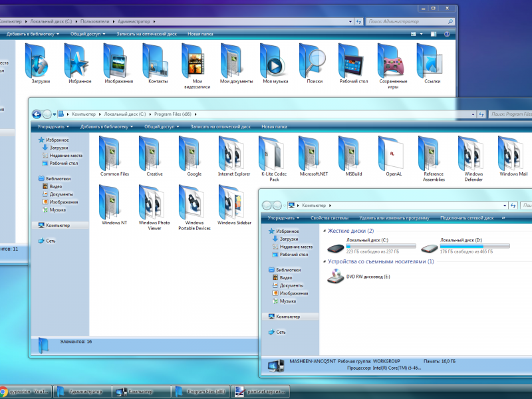Open the Windows Portable Devices folder

coord(194,207)
